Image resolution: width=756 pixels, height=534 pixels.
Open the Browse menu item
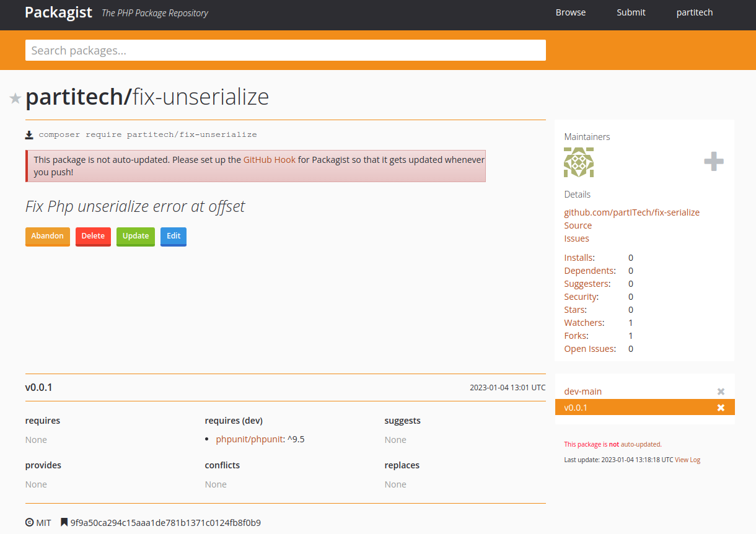pyautogui.click(x=571, y=12)
